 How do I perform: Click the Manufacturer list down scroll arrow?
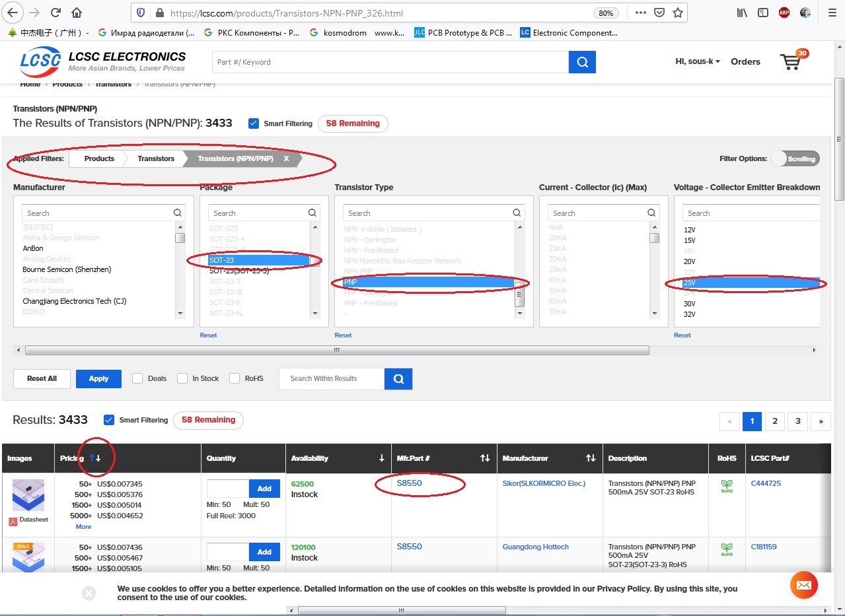(180, 314)
